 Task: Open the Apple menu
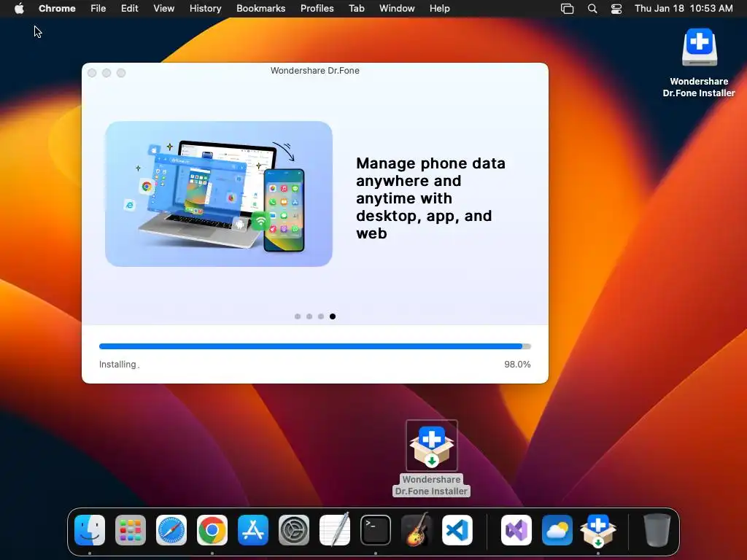point(19,9)
